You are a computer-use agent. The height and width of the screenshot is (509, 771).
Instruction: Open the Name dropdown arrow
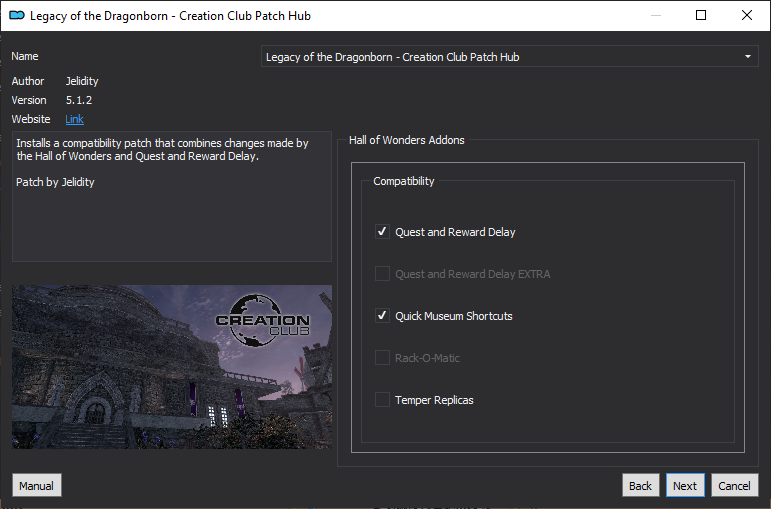748,57
